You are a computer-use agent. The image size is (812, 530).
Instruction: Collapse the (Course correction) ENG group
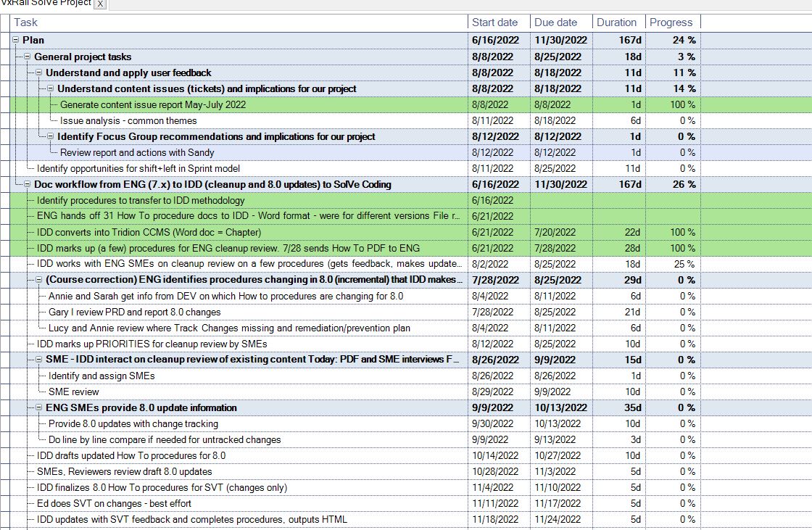39,280
